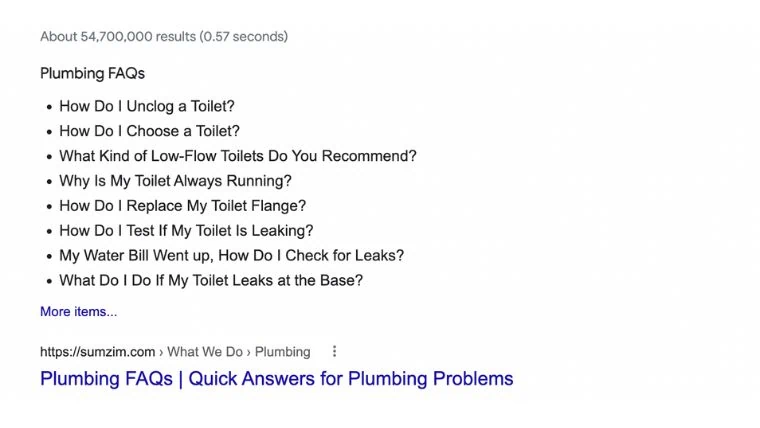
Task: Pick "How Do I Test If My Toilet Is Leaking?"
Action: pos(186,231)
